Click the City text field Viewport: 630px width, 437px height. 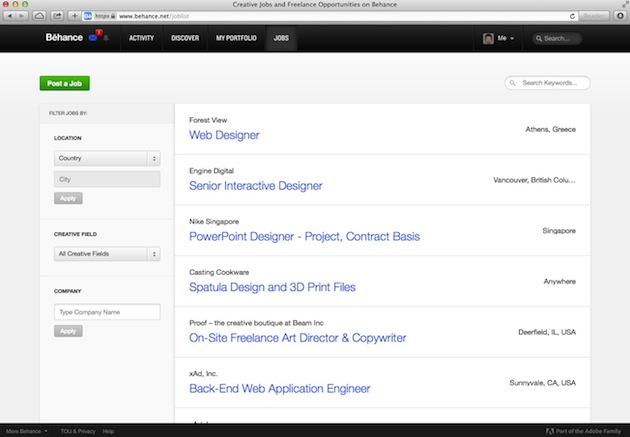point(107,179)
